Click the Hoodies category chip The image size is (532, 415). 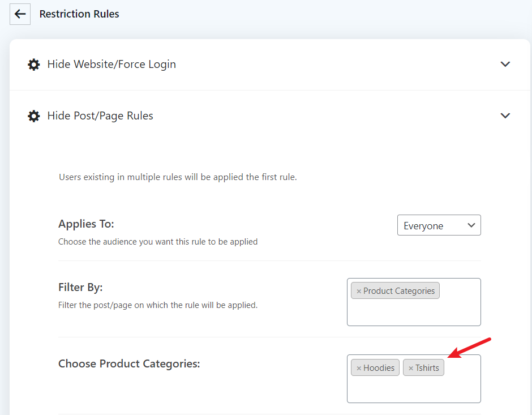[x=375, y=368]
